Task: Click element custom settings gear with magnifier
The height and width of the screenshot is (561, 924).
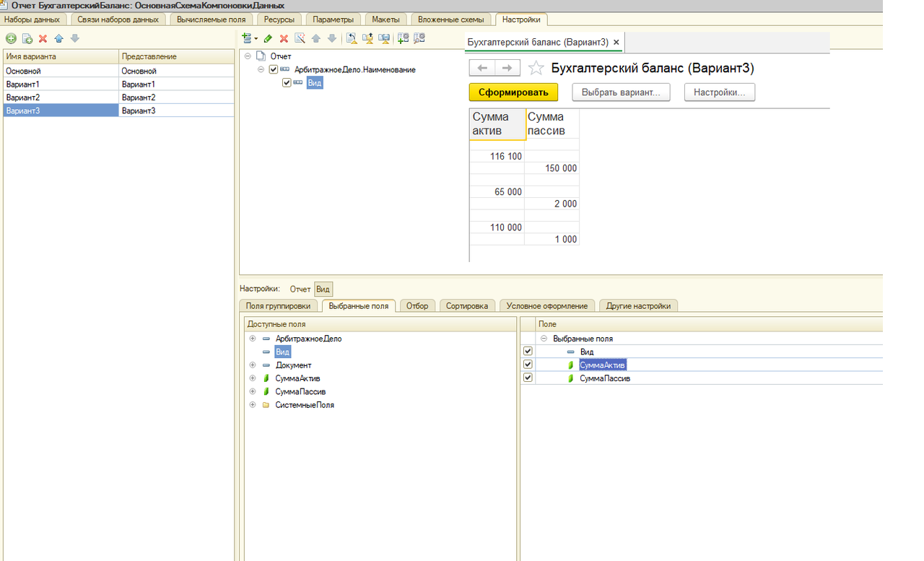Action: [419, 38]
